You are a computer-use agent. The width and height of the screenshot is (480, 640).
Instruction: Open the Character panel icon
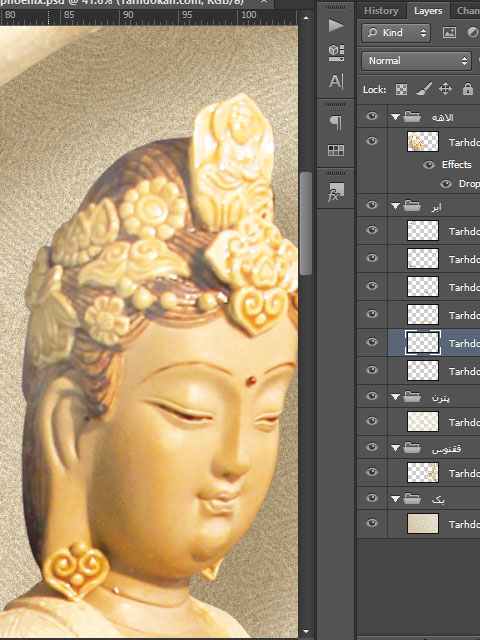336,81
